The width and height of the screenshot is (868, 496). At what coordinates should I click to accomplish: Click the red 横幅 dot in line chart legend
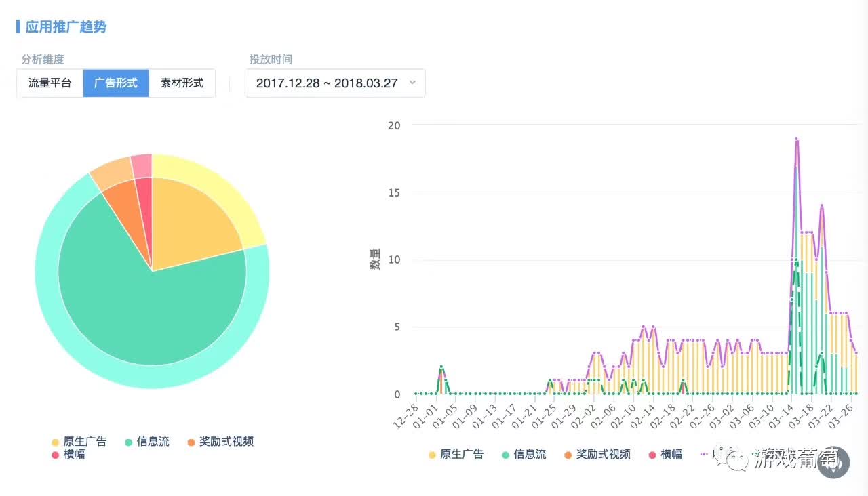click(652, 455)
